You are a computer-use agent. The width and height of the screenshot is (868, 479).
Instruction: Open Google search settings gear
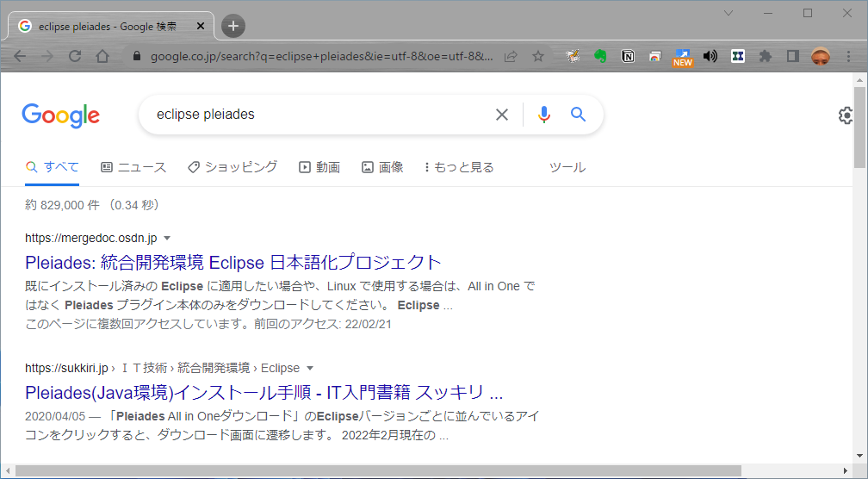pyautogui.click(x=846, y=115)
